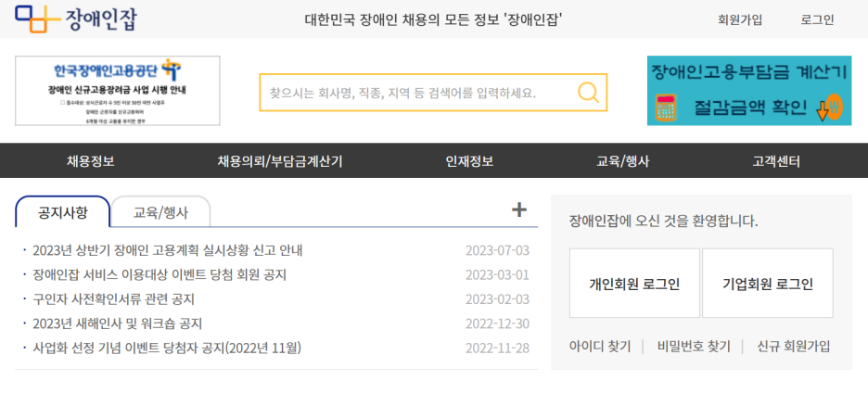Click the date 2022-12-30
868x393 pixels.
click(497, 323)
